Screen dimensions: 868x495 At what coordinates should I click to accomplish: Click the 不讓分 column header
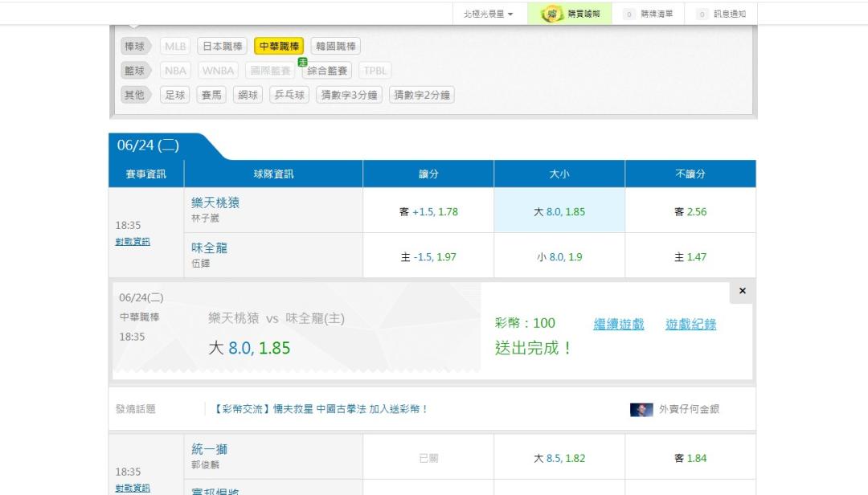pyautogui.click(x=690, y=174)
